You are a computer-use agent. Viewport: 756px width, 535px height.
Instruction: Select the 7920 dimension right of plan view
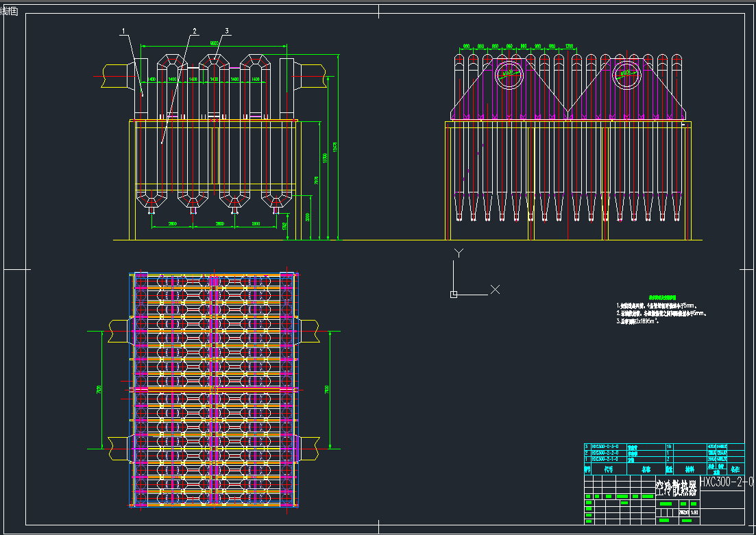[x=327, y=390]
